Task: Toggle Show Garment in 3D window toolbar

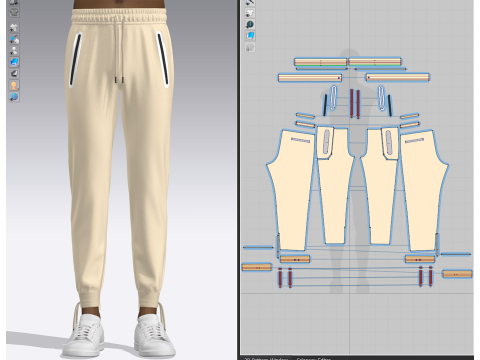Action: (x=14, y=27)
